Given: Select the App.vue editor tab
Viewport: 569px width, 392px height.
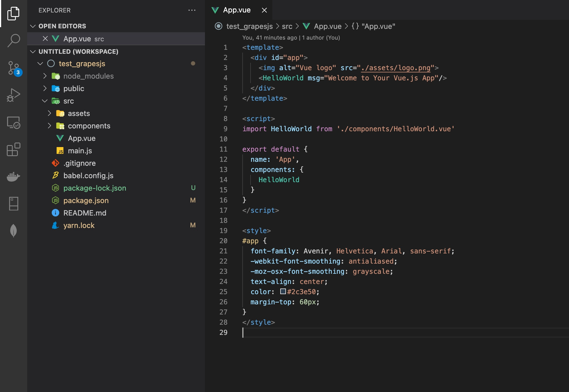Looking at the screenshot, I should click(239, 10).
